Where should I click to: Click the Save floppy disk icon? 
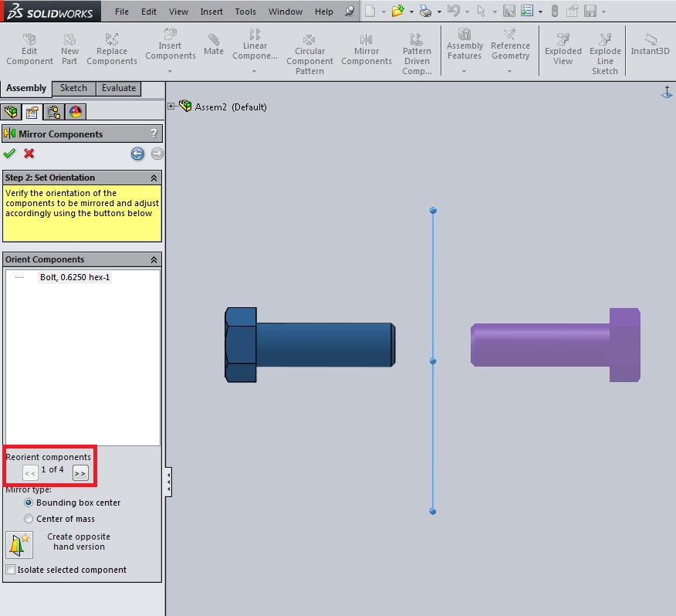point(590,11)
